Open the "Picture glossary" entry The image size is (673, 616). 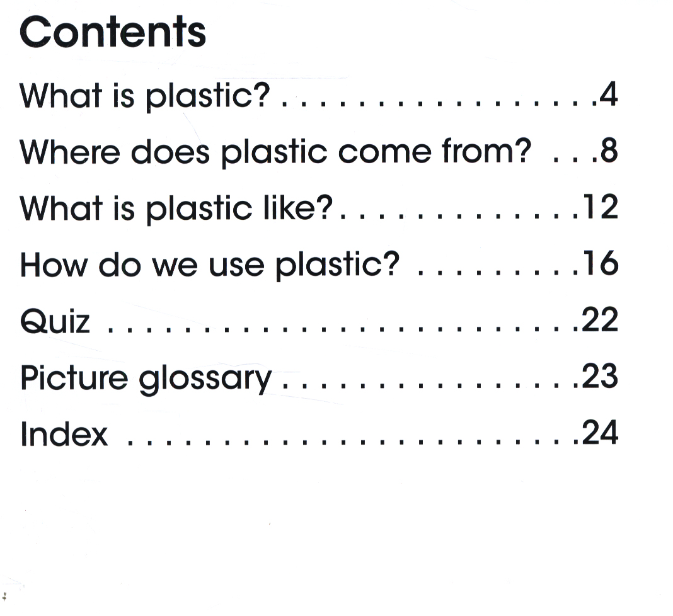click(146, 378)
